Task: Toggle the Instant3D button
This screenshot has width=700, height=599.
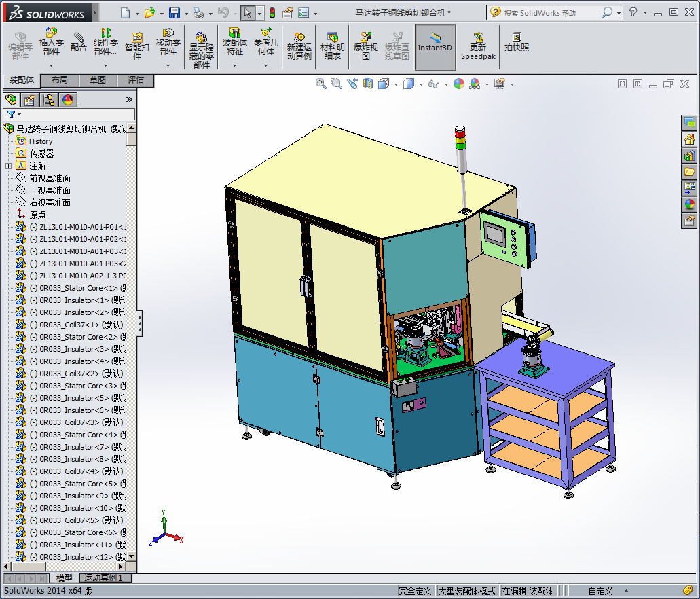Action: 435,45
